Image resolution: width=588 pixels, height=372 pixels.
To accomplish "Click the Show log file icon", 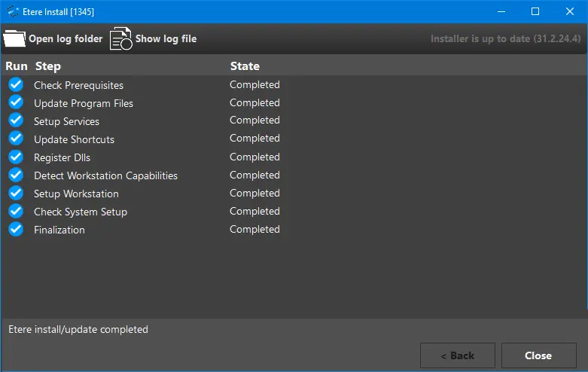I will point(121,38).
